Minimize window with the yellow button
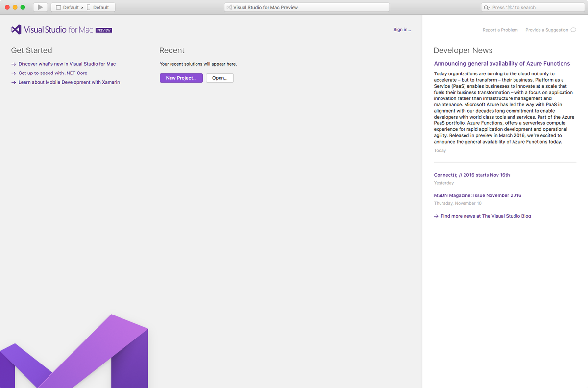 tap(15, 7)
